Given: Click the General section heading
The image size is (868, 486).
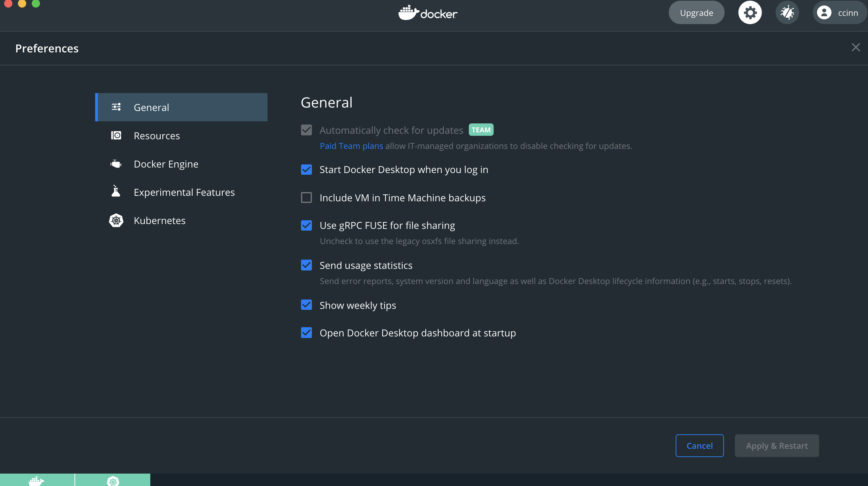Looking at the screenshot, I should coord(326,102).
